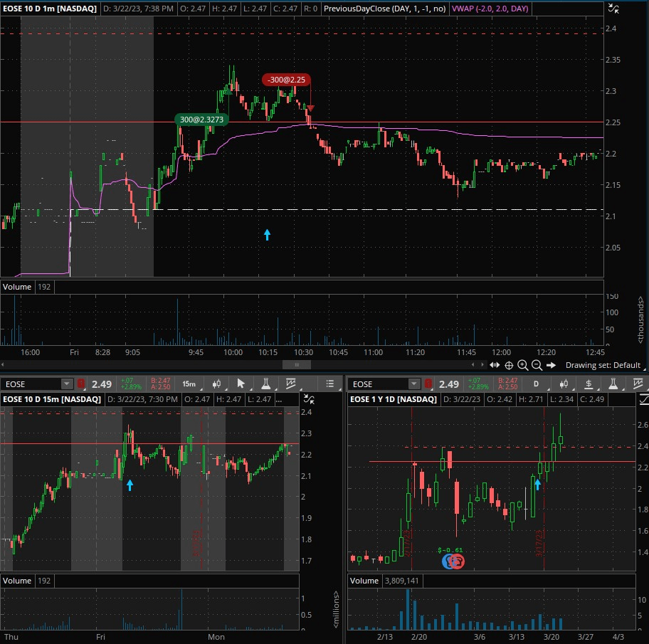
Task: Toggle the millions volume axis expander
Action: point(336,609)
